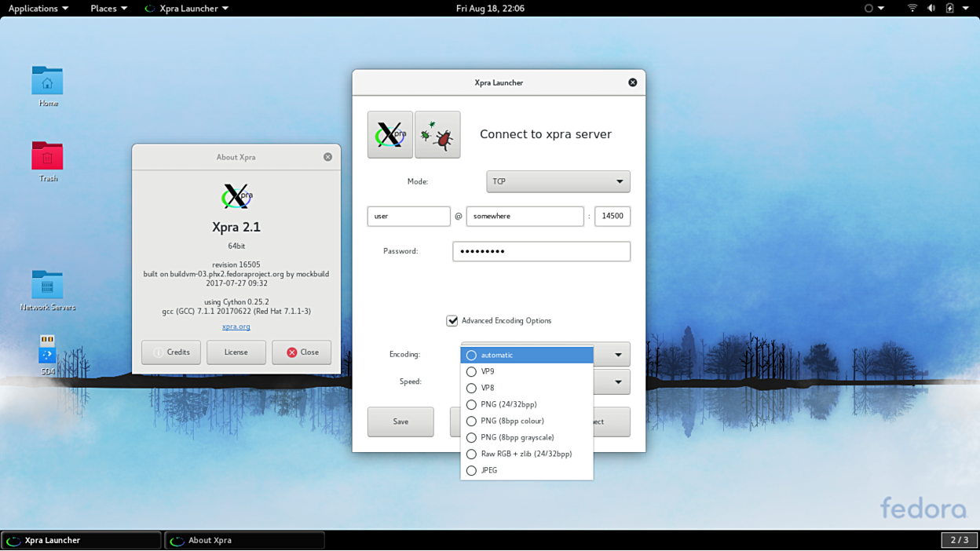Open the Trash desktop icon
The width and height of the screenshot is (980, 551).
47,158
